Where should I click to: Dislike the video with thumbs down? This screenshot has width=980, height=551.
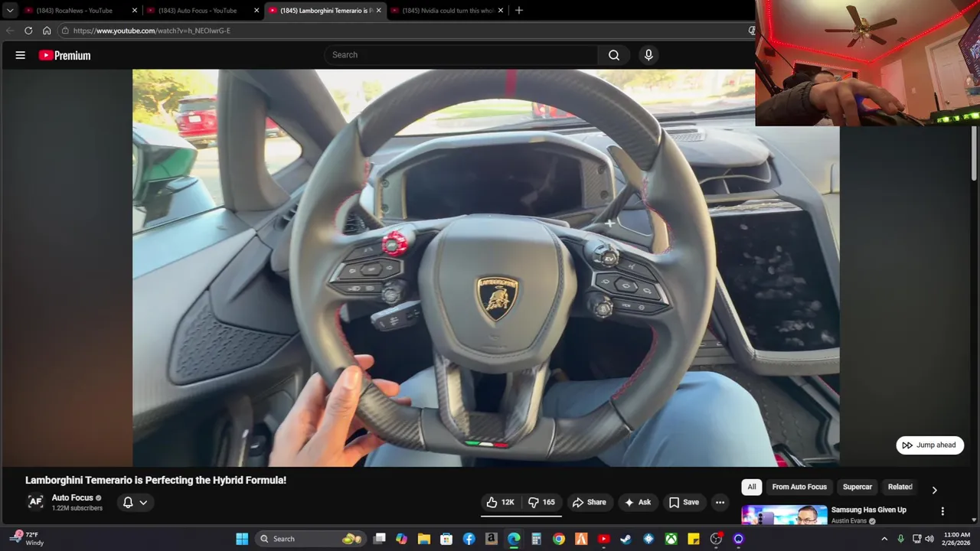(542, 502)
